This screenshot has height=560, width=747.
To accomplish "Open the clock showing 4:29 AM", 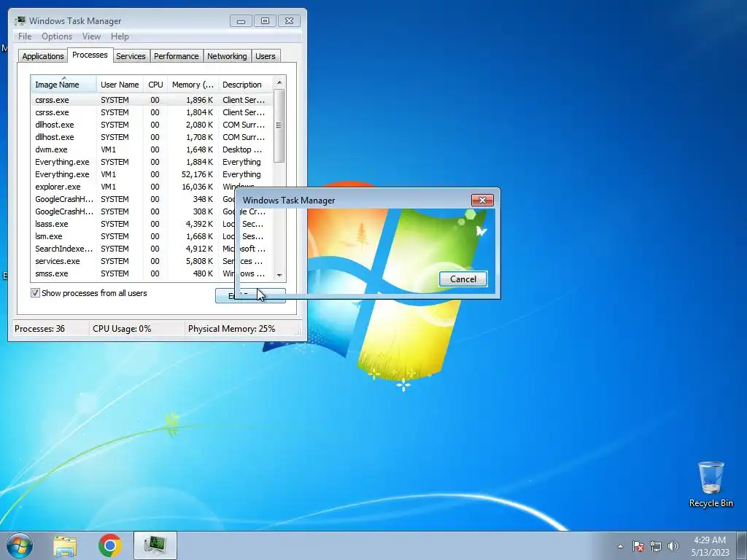I will (710, 545).
